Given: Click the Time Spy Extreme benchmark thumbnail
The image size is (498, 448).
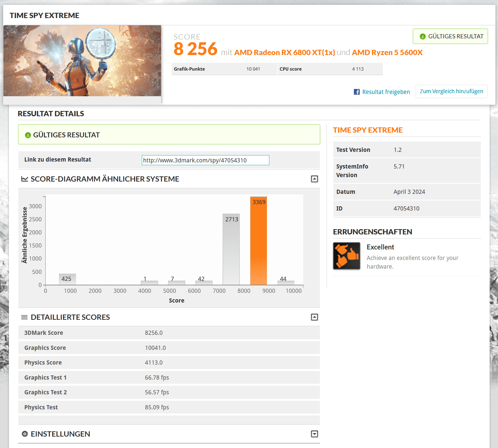Looking at the screenshot, I should [x=82, y=61].
